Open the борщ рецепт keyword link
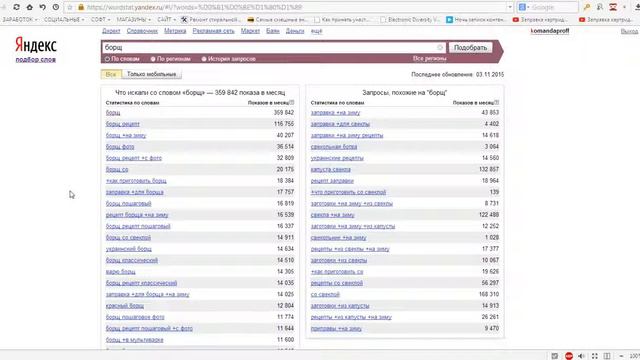This screenshot has height=360, width=640. 122,124
